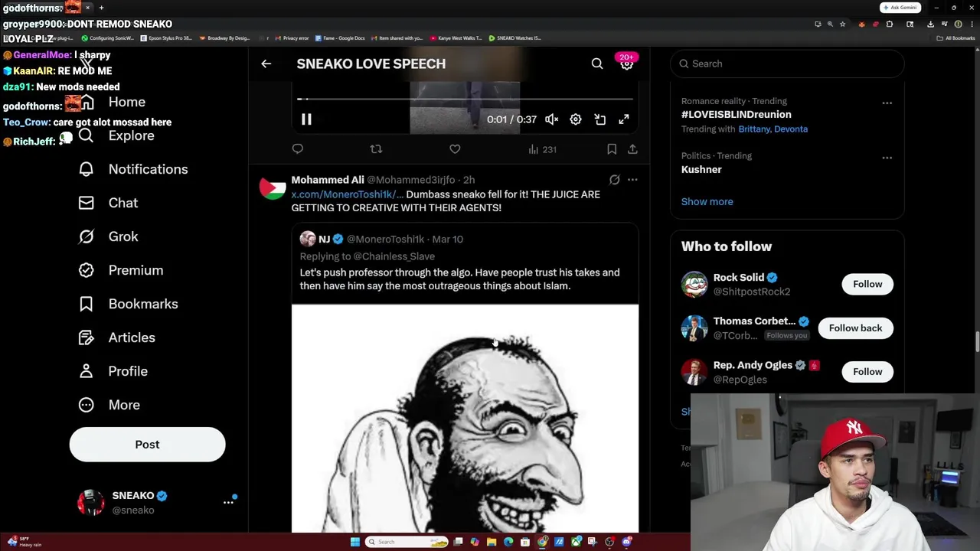Open Explore page
This screenshot has height=551, width=980.
coord(116,135)
